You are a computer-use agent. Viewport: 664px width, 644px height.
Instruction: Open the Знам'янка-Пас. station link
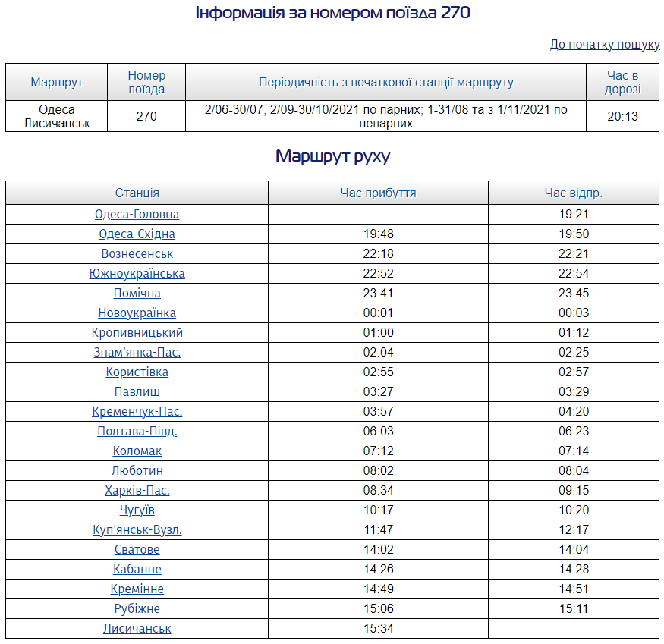137,353
